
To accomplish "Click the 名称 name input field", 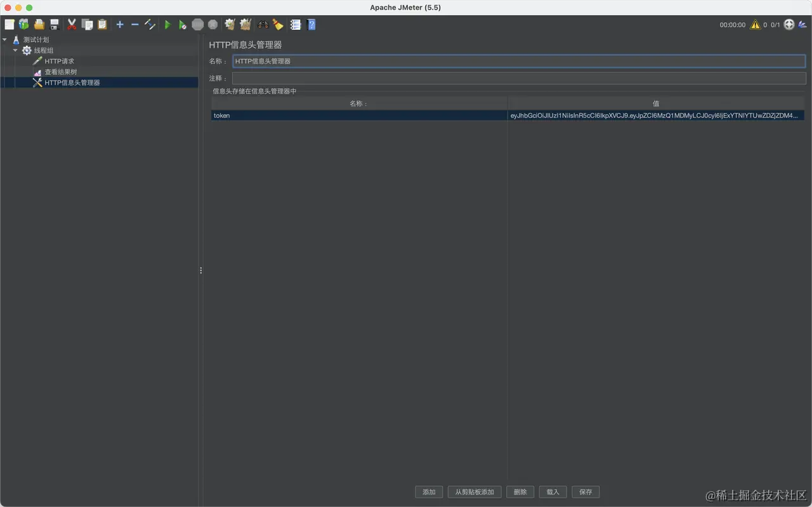I will [x=518, y=61].
